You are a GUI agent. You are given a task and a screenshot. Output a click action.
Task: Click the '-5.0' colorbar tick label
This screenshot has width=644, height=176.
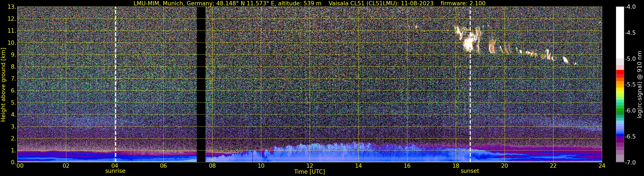pyautogui.click(x=630, y=59)
